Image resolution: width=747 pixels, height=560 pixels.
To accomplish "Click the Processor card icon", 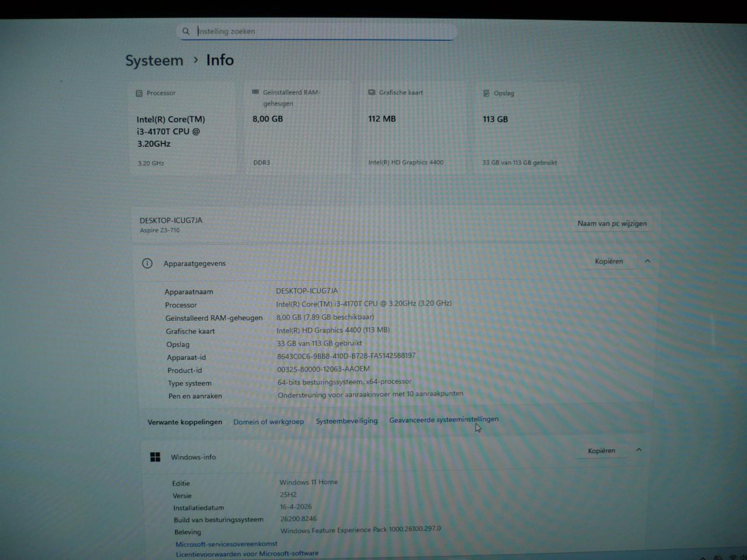I will coord(139,93).
